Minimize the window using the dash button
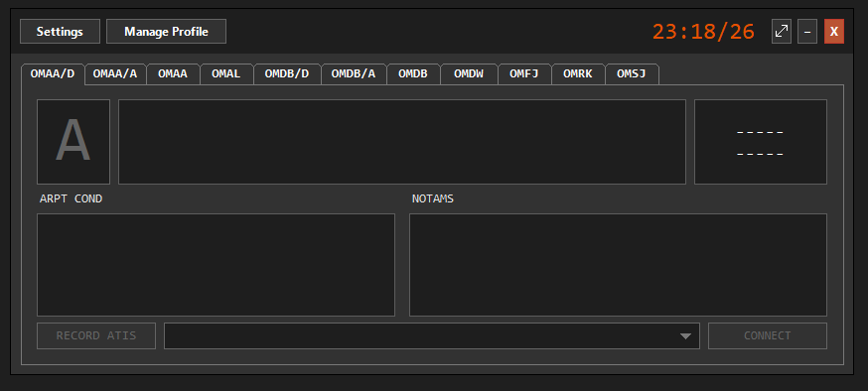 click(x=807, y=32)
